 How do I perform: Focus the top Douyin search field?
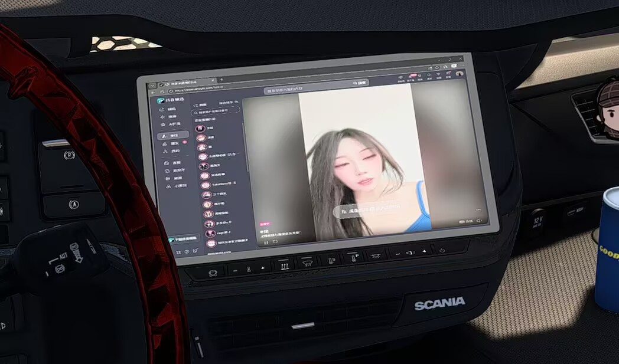point(308,90)
